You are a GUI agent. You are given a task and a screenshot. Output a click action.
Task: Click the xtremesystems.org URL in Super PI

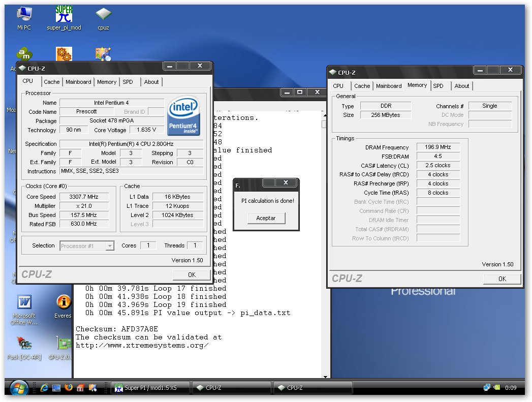tap(142, 346)
